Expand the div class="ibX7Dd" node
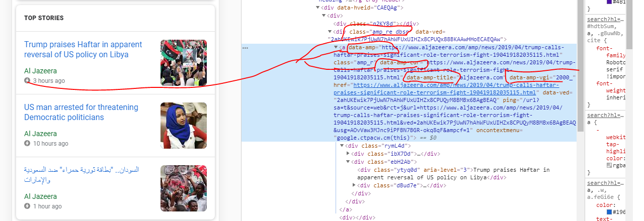This screenshot has height=221, width=644. [x=348, y=154]
